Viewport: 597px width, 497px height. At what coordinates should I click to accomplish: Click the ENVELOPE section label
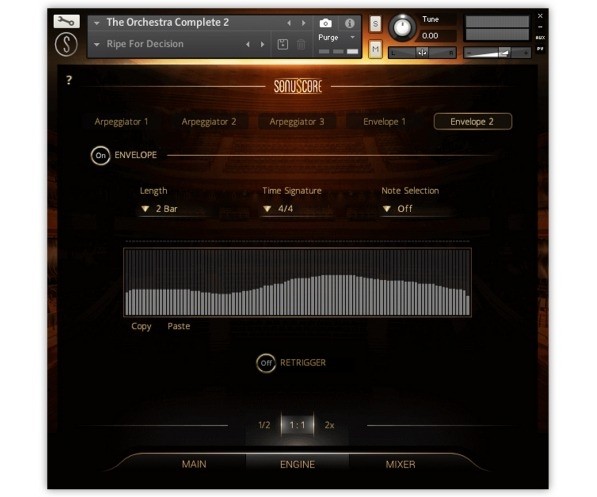coord(136,155)
